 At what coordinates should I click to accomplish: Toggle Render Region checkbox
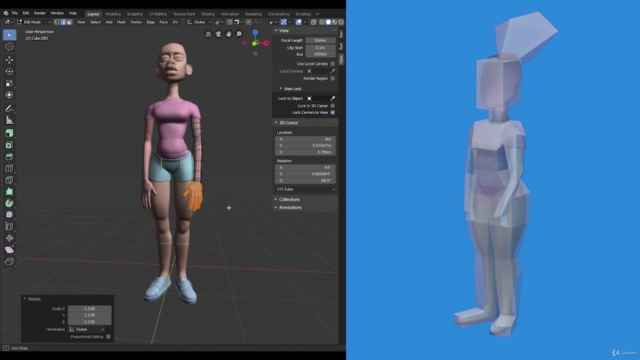coord(332,78)
